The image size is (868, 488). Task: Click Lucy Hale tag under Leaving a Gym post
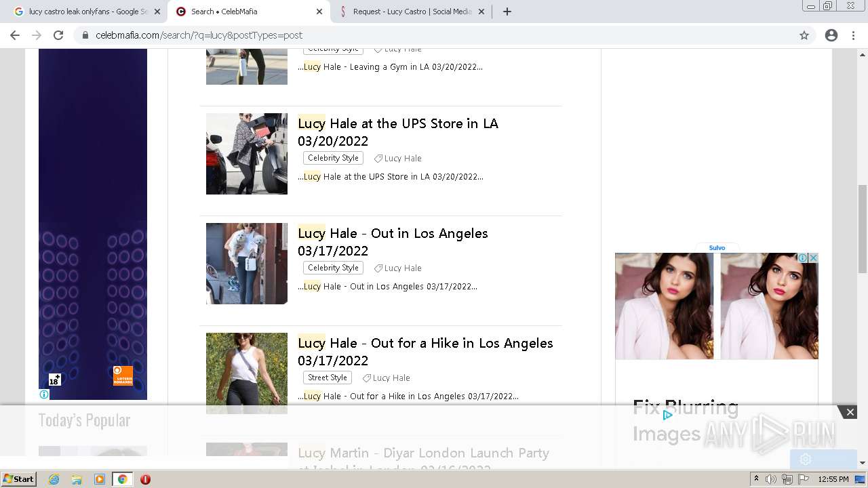click(x=403, y=50)
